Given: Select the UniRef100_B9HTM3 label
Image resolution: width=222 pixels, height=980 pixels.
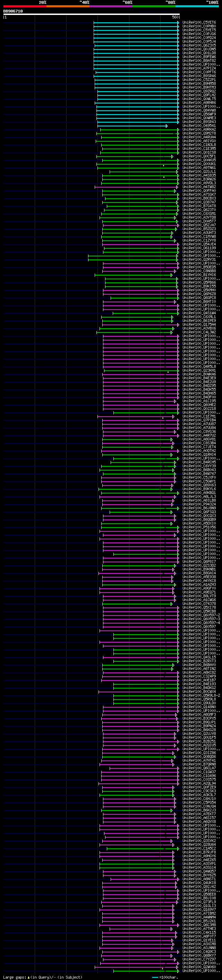Looking at the screenshot, I should [x=199, y=87].
